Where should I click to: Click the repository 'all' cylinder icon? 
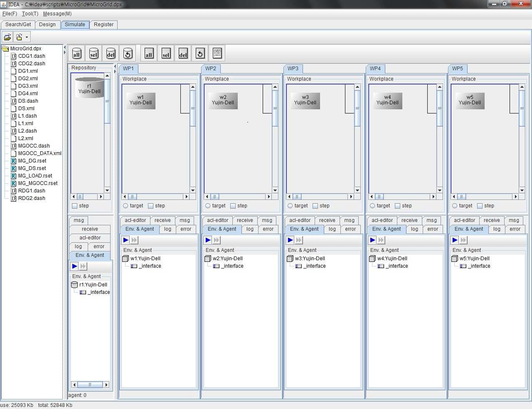pyautogui.click(x=76, y=53)
